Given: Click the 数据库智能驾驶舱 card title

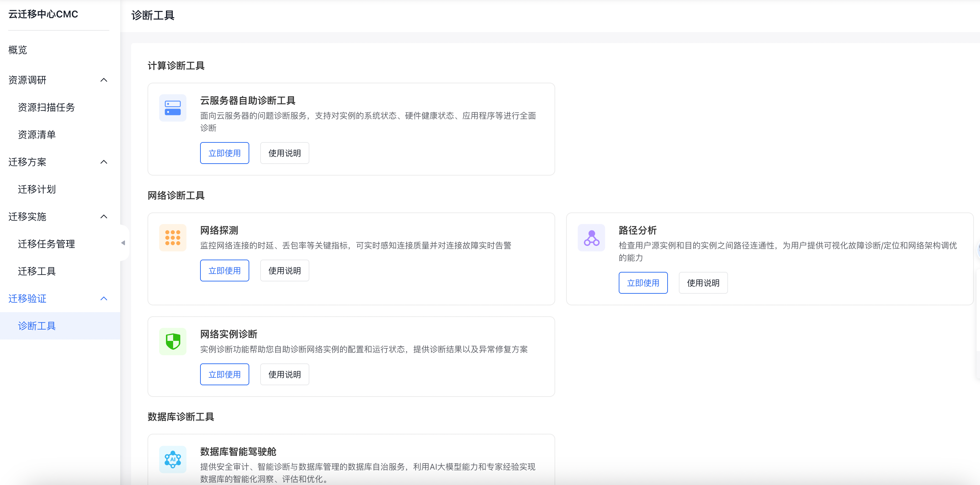Looking at the screenshot, I should (x=238, y=452).
